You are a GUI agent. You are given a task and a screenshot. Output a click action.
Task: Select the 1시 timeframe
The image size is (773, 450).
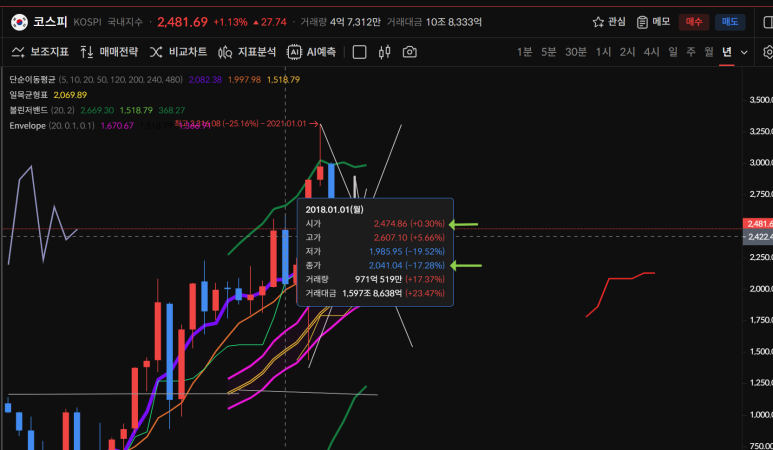point(603,52)
